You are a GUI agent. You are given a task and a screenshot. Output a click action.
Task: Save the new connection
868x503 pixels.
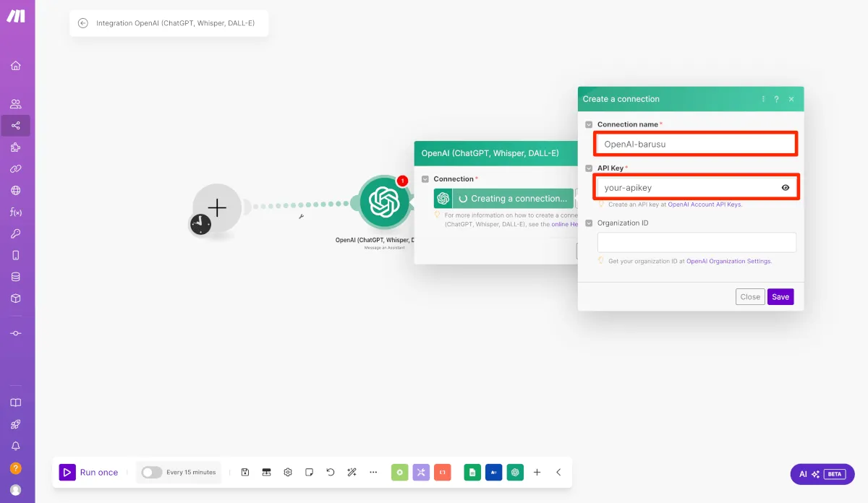tap(780, 297)
